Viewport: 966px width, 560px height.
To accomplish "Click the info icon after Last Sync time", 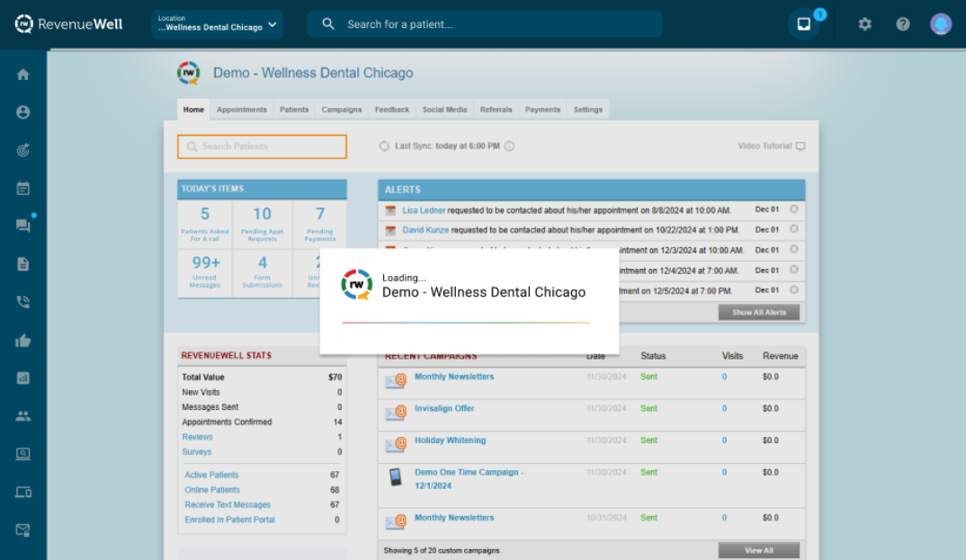I will click(509, 146).
